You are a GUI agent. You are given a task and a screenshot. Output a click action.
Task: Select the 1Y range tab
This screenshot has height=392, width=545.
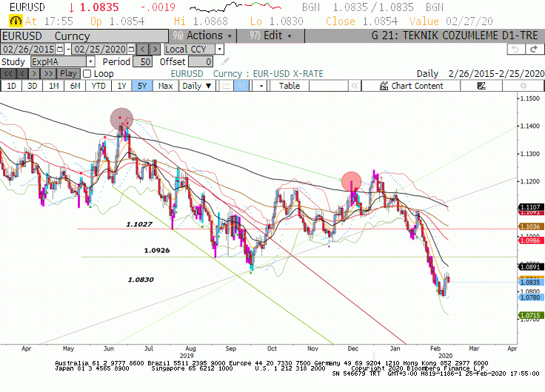(121, 85)
